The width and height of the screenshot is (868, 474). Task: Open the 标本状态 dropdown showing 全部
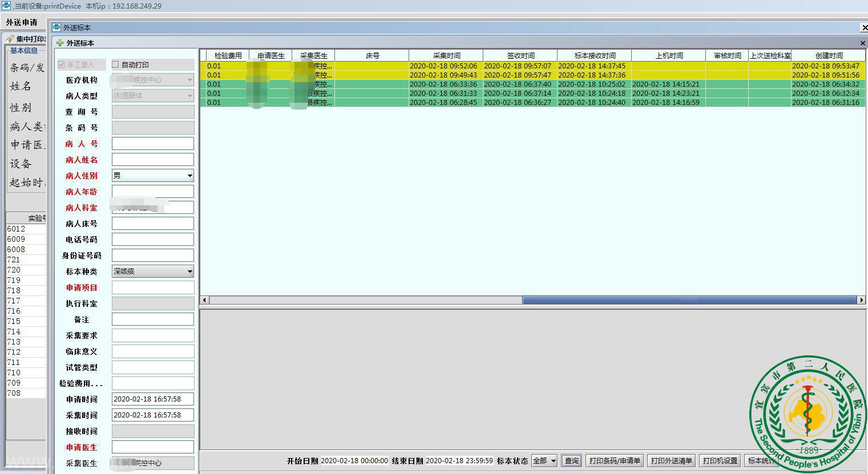point(552,461)
